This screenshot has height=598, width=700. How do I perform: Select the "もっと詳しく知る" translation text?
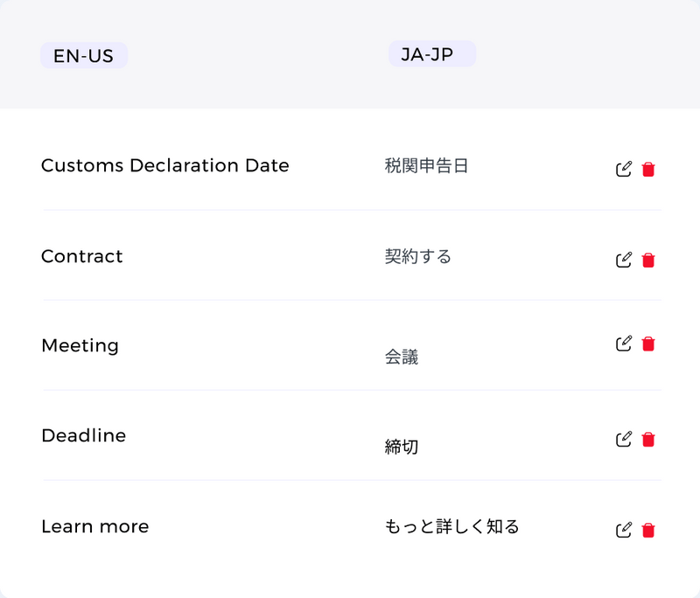pos(452,527)
